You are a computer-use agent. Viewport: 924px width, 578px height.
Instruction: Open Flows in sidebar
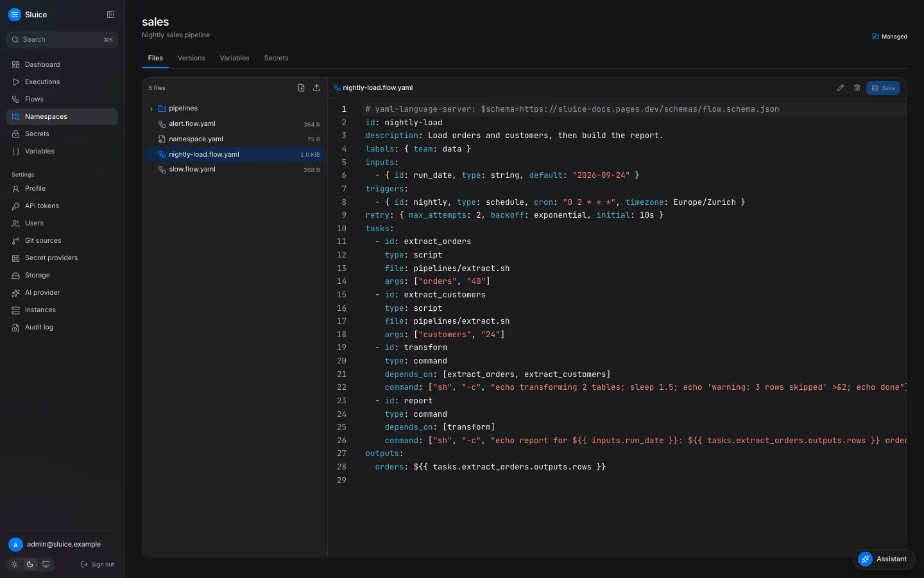[62, 99]
